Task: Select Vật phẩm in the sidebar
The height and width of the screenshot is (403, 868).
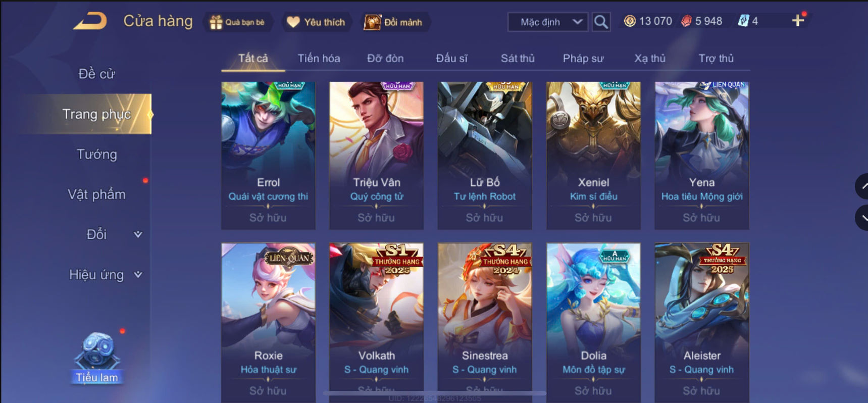Action: (x=96, y=194)
